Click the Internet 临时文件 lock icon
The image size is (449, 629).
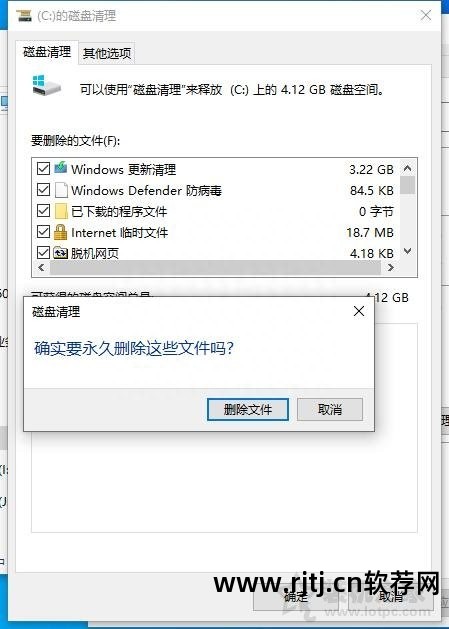coord(60,232)
